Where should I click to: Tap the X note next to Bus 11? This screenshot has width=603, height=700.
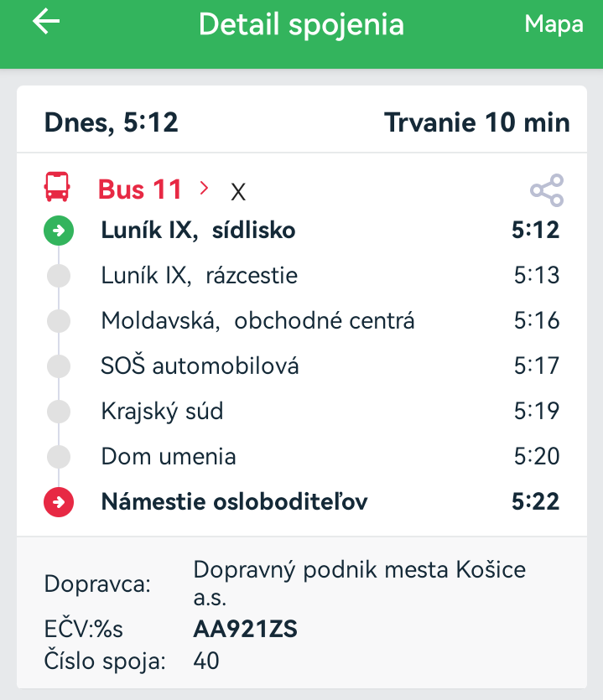pos(238,192)
